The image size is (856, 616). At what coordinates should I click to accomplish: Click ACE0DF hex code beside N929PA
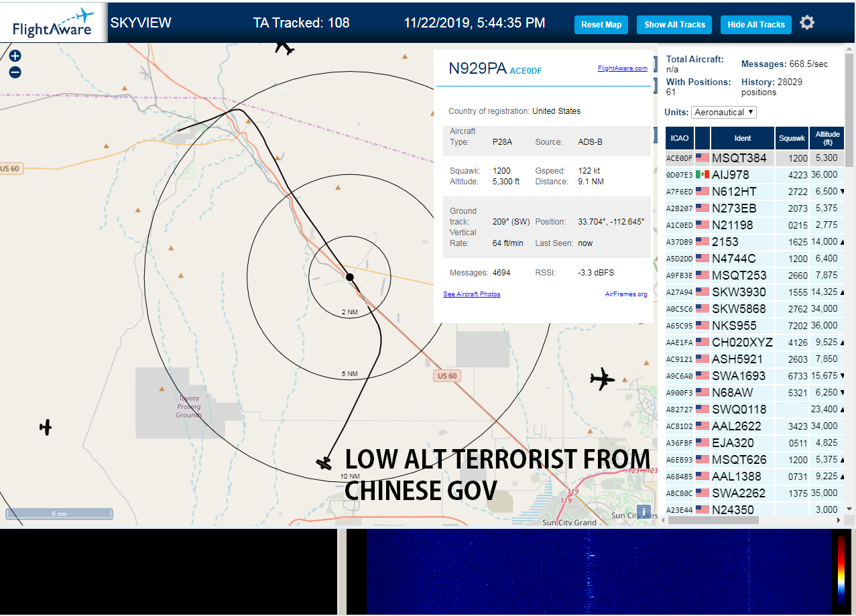click(x=526, y=70)
